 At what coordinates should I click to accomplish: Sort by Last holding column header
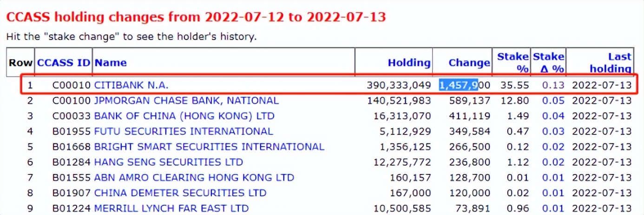(610, 62)
